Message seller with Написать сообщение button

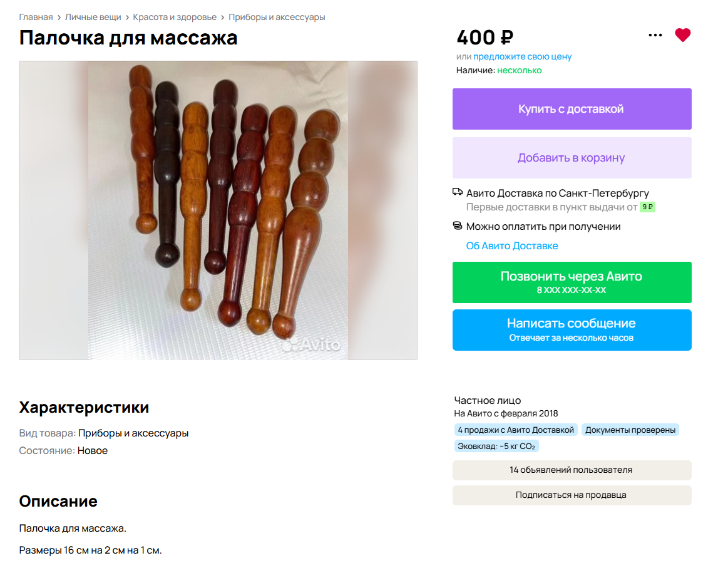(572, 330)
